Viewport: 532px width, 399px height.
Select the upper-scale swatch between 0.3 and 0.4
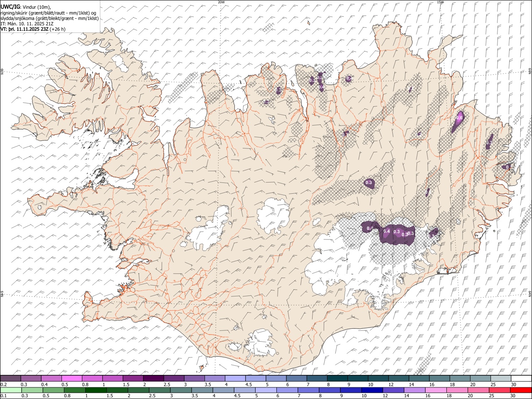tap(31, 378)
